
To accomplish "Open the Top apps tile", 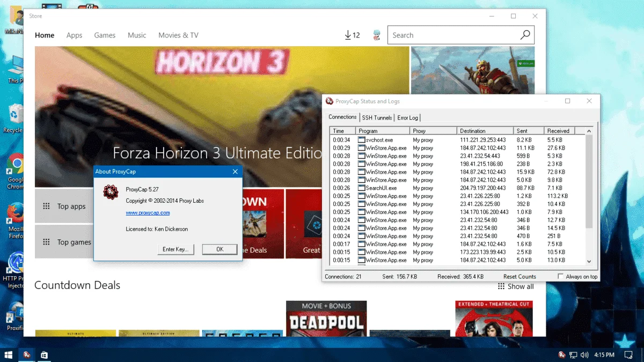I will 64,206.
